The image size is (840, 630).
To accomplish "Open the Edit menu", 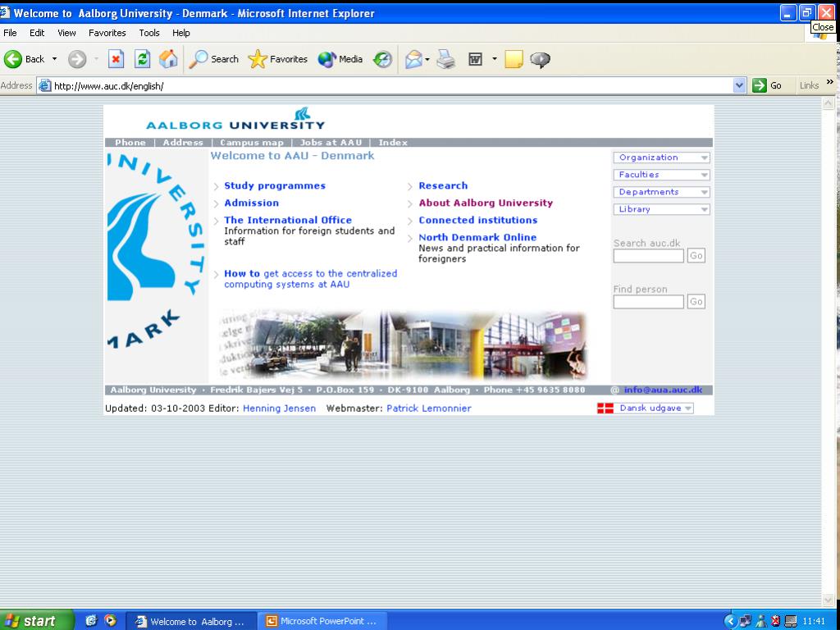I will pyautogui.click(x=37, y=33).
